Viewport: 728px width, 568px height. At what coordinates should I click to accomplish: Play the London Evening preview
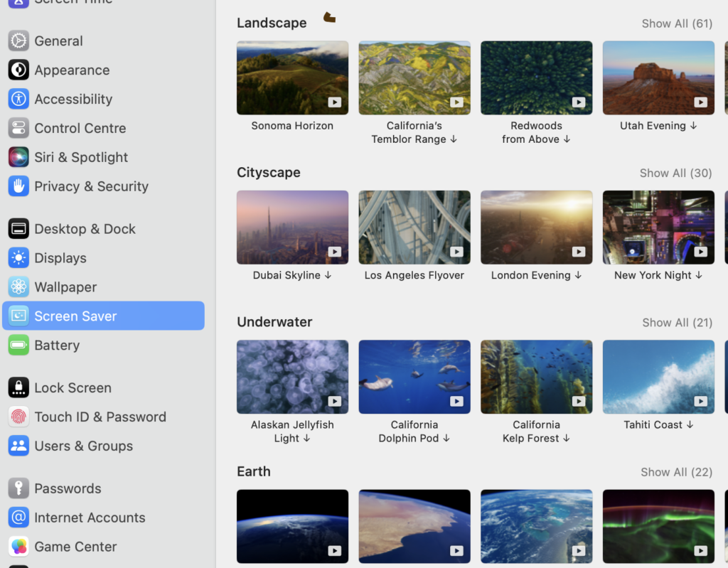coord(579,252)
